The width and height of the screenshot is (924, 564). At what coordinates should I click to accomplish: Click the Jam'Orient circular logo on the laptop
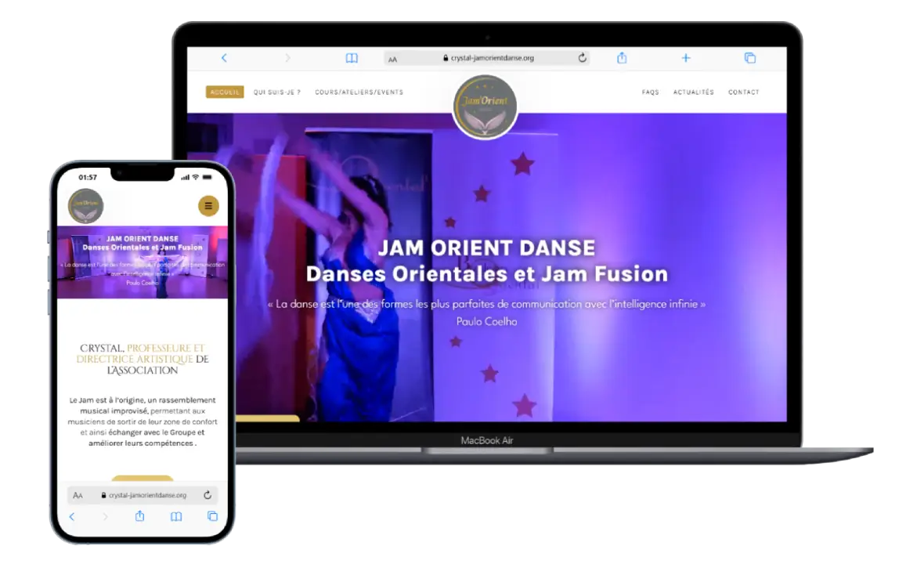(x=485, y=107)
